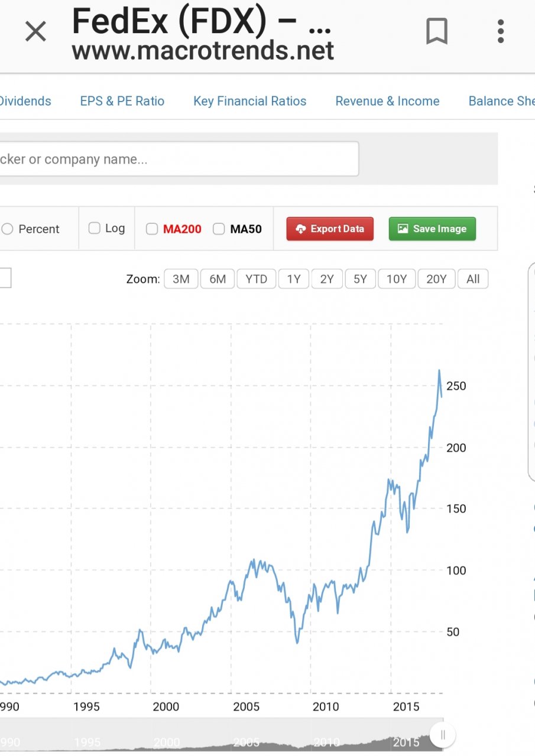This screenshot has height=756, width=535.
Task: Click the date input box left of Zoom
Action: pyautogui.click(x=5, y=278)
